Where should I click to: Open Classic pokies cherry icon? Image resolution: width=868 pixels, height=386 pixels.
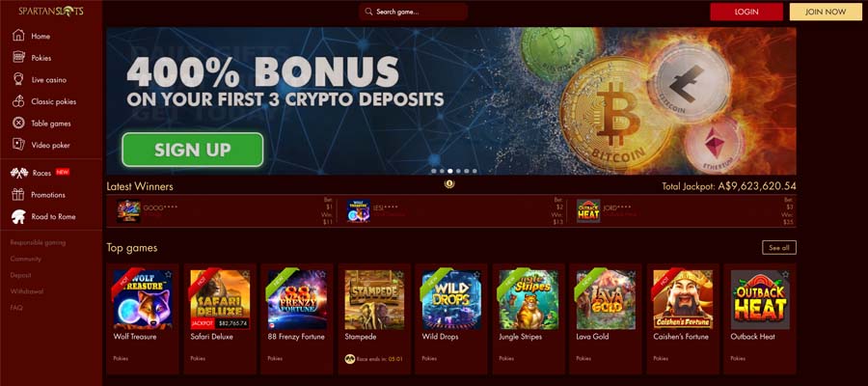(x=19, y=101)
